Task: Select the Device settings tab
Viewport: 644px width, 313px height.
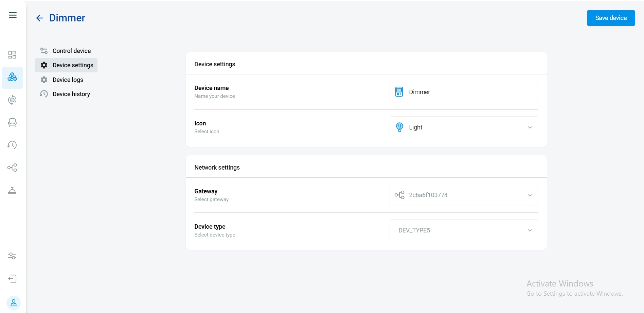Action: click(66, 65)
